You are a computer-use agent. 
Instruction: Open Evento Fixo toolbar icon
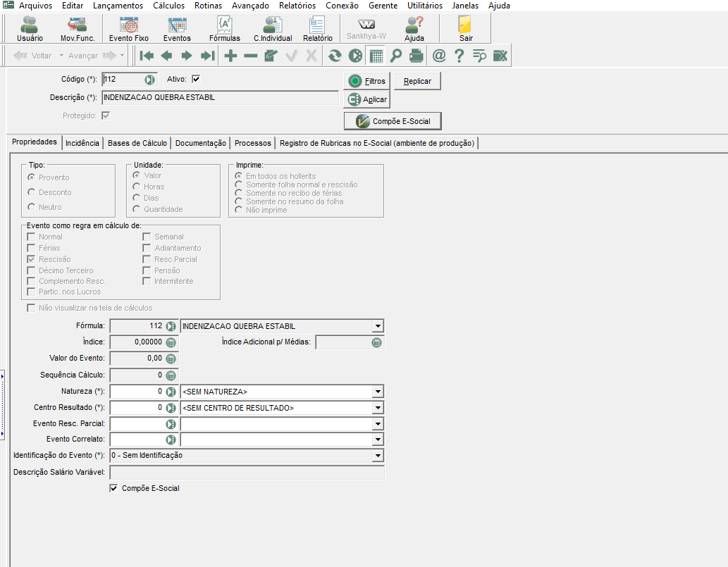128,29
